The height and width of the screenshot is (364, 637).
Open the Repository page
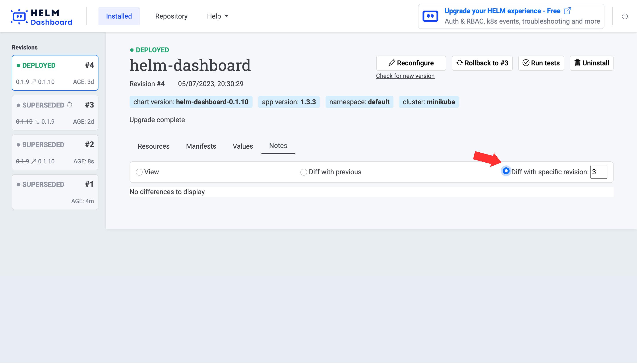(171, 16)
